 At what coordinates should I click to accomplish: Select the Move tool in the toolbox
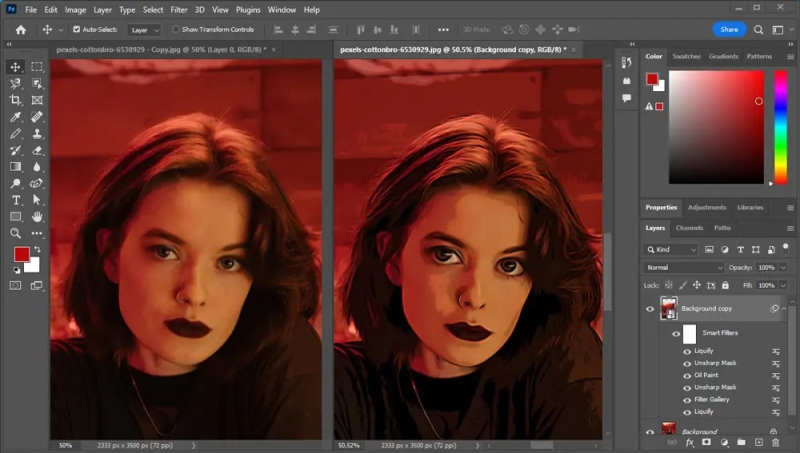(x=15, y=67)
